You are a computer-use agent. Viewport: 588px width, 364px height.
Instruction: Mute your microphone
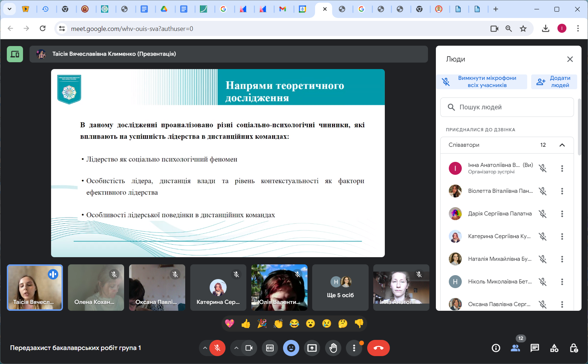click(x=217, y=348)
